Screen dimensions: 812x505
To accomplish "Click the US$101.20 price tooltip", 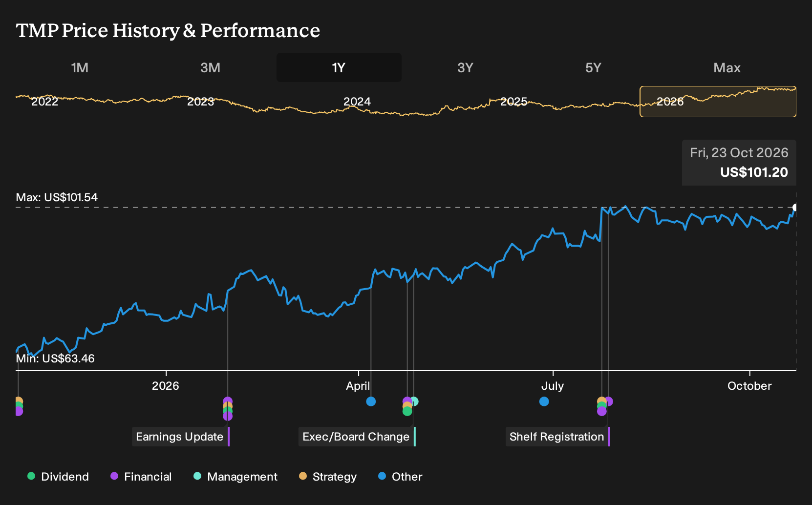I will [739, 163].
